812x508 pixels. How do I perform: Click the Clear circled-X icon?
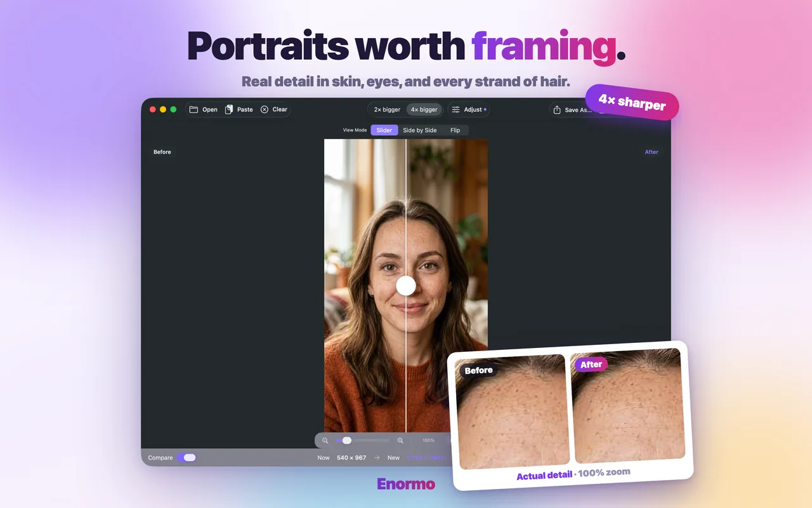point(265,109)
